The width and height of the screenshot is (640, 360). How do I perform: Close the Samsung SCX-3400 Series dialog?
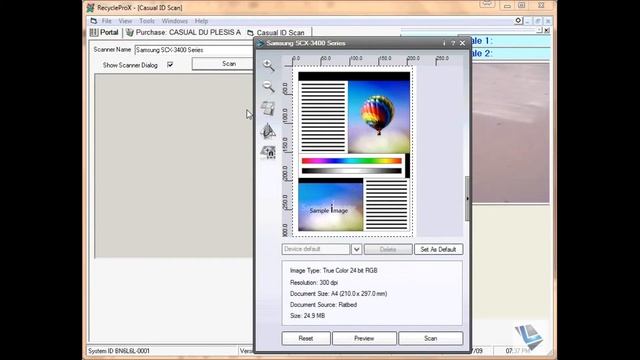click(x=462, y=43)
